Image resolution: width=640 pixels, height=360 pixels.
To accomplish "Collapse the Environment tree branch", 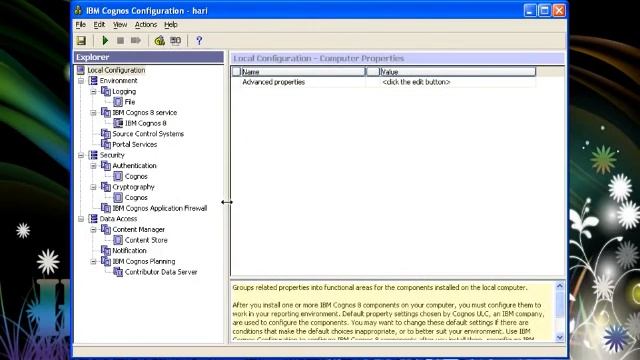I will (81, 81).
